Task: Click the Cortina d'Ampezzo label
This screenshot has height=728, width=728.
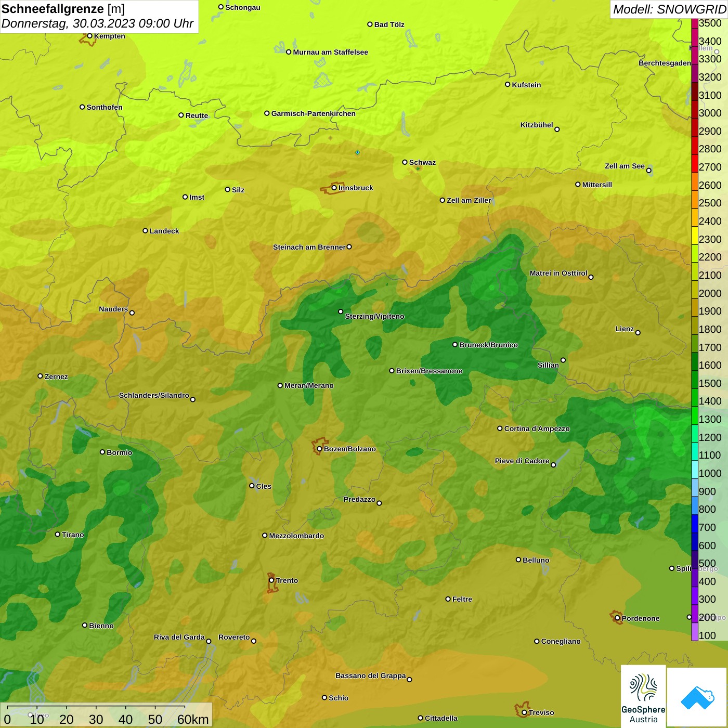Action: (x=537, y=428)
